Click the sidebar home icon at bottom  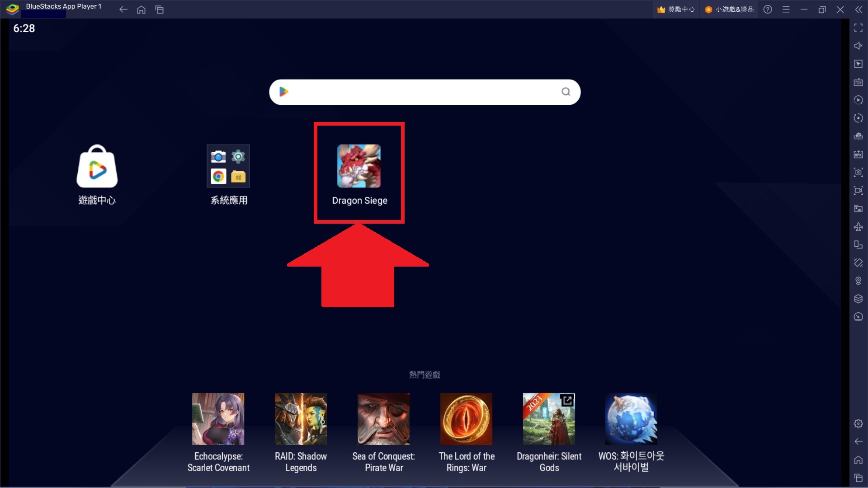(858, 460)
